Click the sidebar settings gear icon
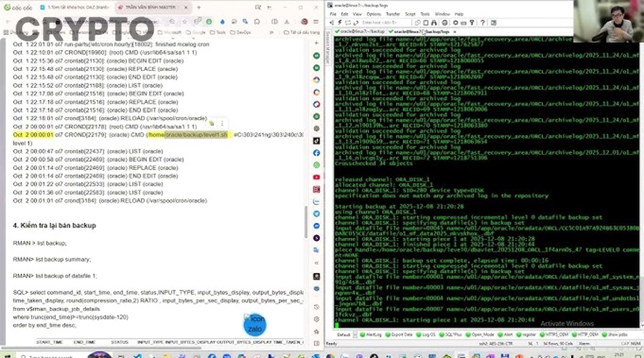 (x=316, y=319)
